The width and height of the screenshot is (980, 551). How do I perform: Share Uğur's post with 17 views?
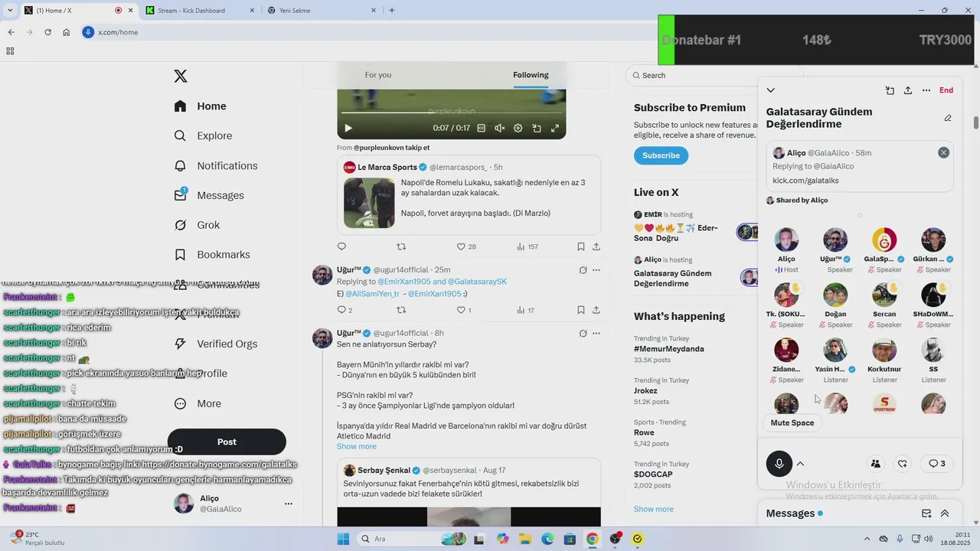[x=596, y=310]
